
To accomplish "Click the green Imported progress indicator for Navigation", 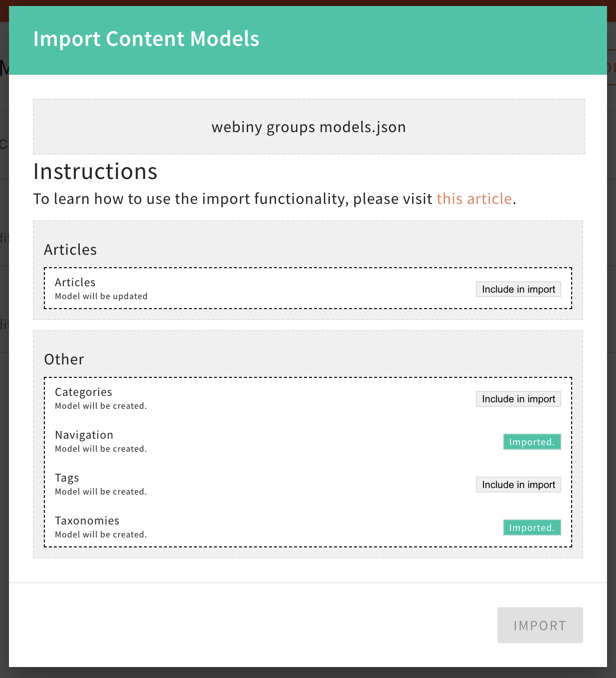I will [x=531, y=441].
